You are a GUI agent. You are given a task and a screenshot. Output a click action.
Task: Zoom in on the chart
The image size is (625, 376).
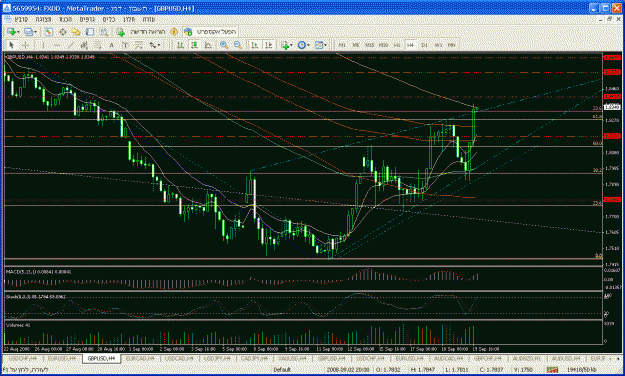click(224, 45)
